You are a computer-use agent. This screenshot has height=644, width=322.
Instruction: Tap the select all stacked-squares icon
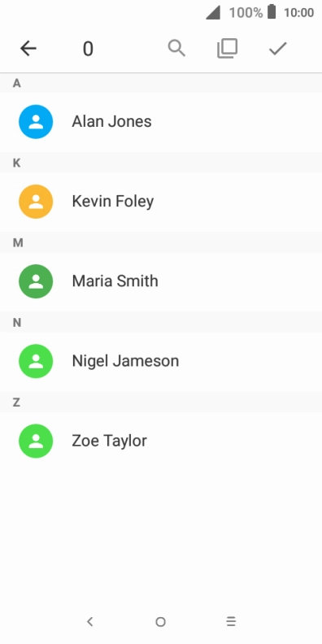[x=227, y=49]
